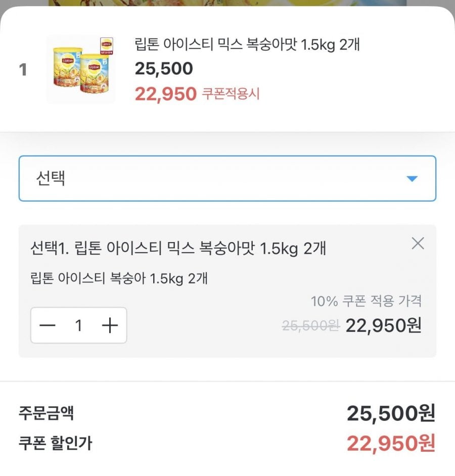Click the 선택1. 립톤 아이스티 믹스 heading
This screenshot has height=476, width=455.
click(x=178, y=249)
